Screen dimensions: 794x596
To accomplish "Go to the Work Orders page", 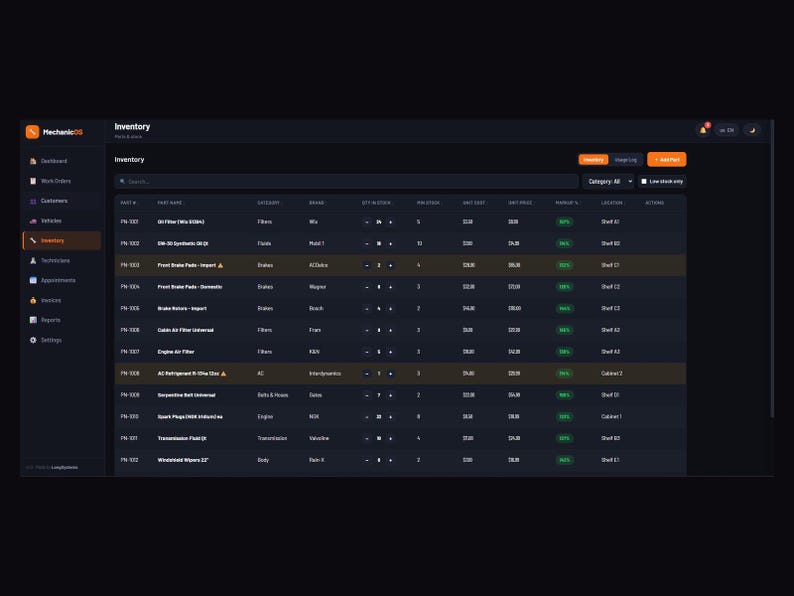I will pos(62,181).
